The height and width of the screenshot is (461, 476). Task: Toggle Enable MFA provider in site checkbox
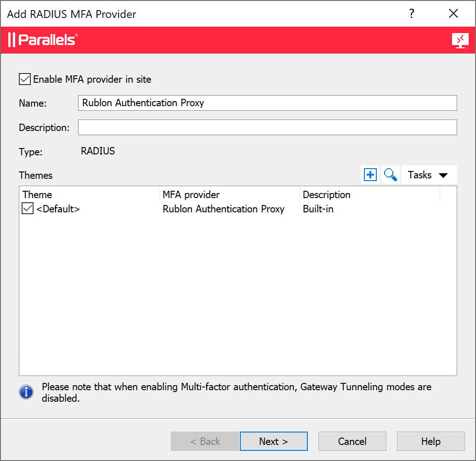tap(25, 79)
